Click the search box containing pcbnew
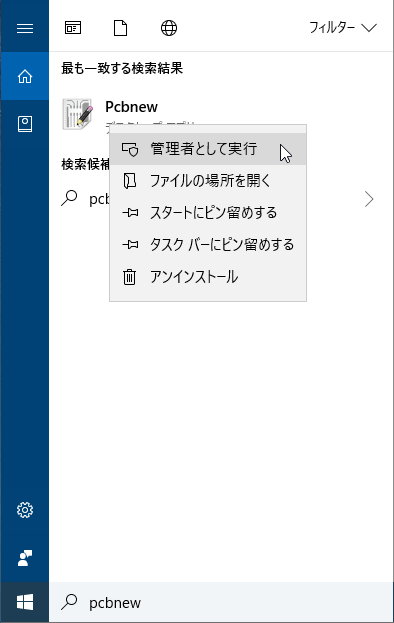Screen dimensions: 394x623 [x=221, y=602]
